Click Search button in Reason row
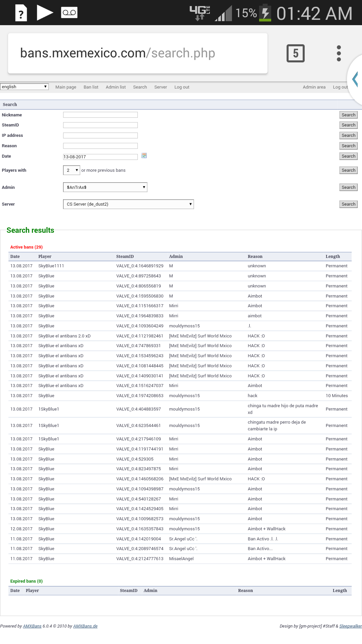This screenshot has width=362, height=644. click(x=349, y=146)
